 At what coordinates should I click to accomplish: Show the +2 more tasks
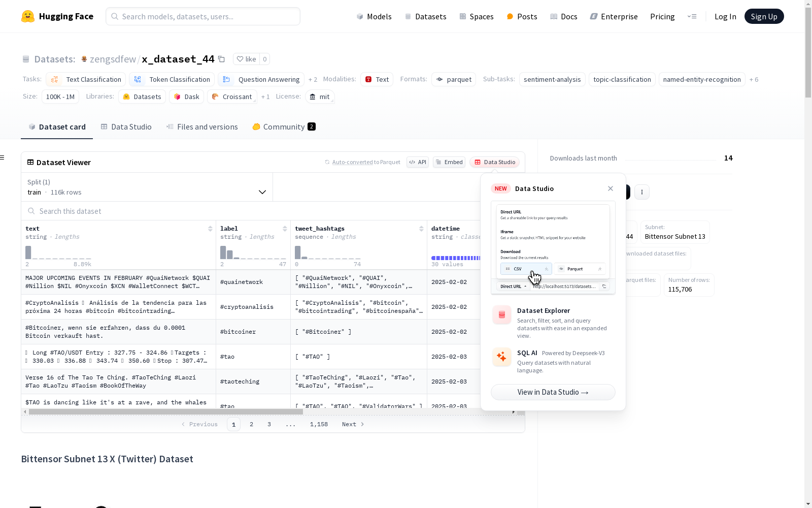(x=313, y=79)
